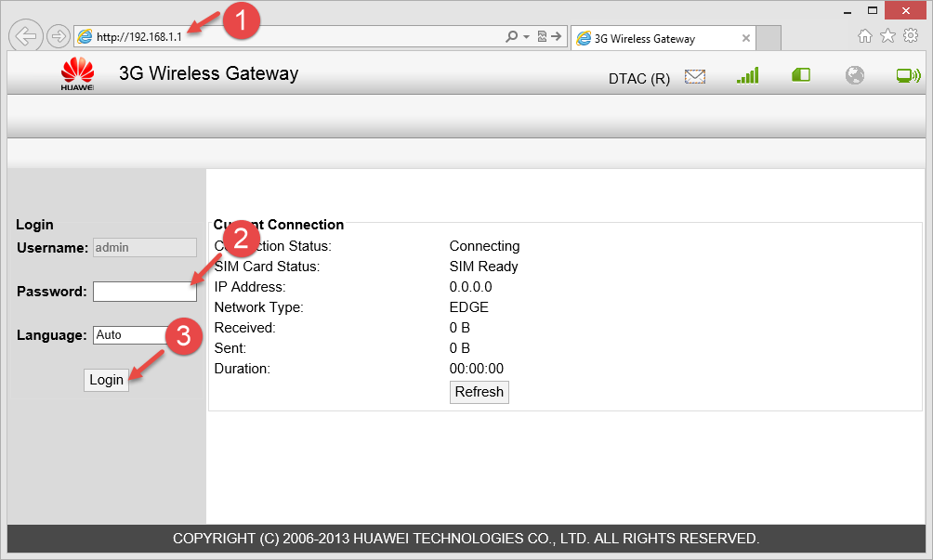Click the Huawei logo
The width and height of the screenshot is (933, 560).
tap(77, 73)
